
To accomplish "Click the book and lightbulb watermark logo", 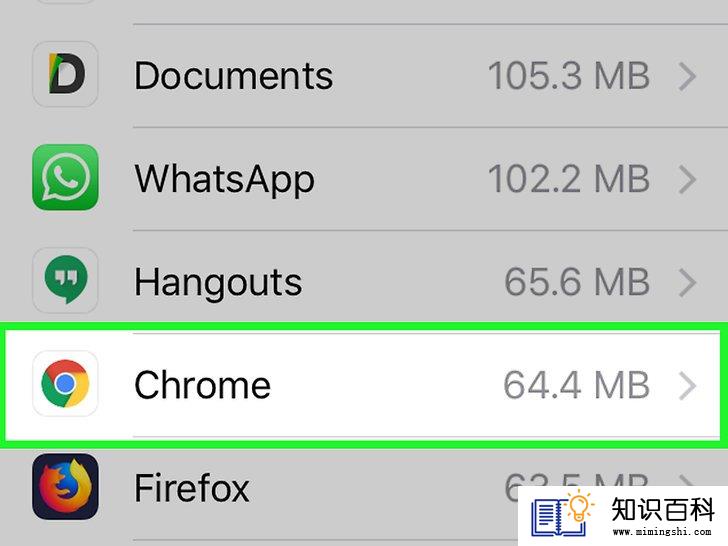I will tap(563, 514).
